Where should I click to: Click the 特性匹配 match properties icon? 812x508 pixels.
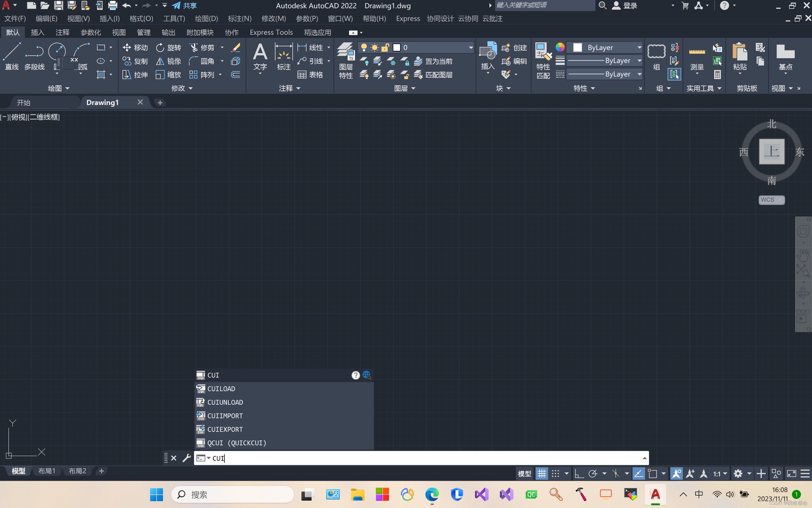point(543,60)
